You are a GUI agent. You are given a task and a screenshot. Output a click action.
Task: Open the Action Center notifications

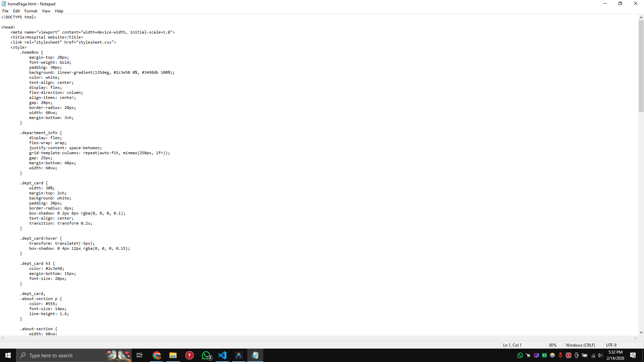click(x=633, y=355)
